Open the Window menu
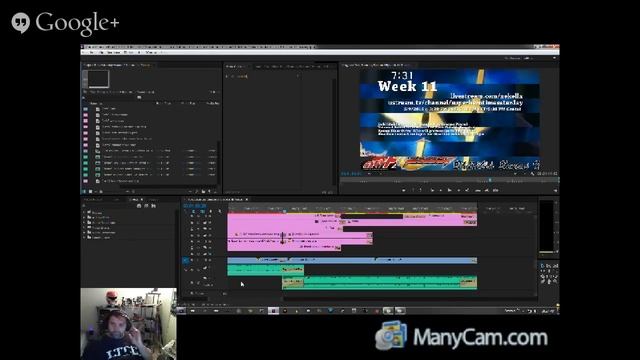Screen dimensions: 640x360 coord(151,53)
